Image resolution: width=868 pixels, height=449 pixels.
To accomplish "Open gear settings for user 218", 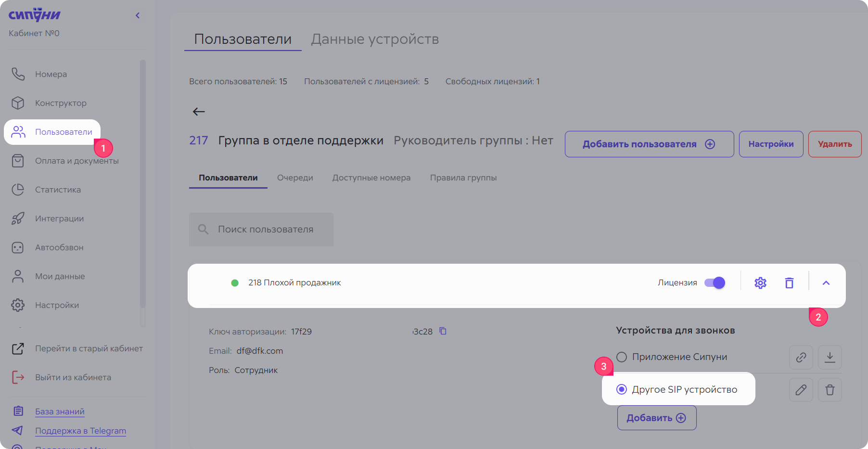I will 760,283.
